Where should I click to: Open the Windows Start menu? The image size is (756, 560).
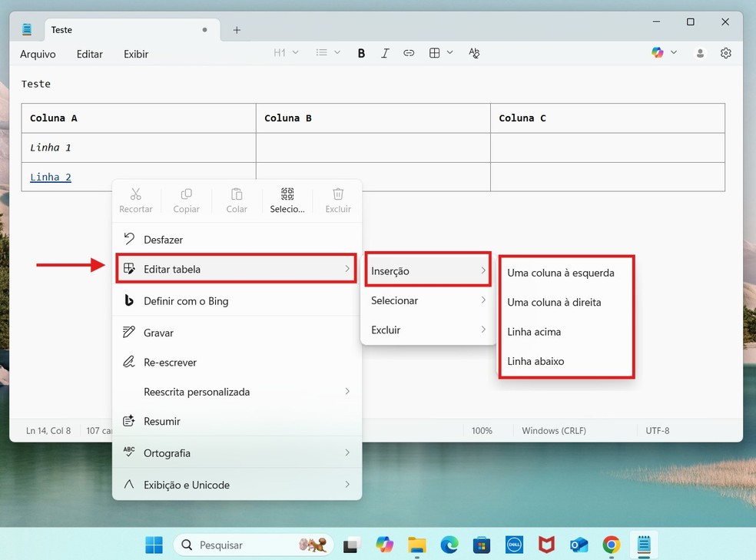tap(154, 545)
